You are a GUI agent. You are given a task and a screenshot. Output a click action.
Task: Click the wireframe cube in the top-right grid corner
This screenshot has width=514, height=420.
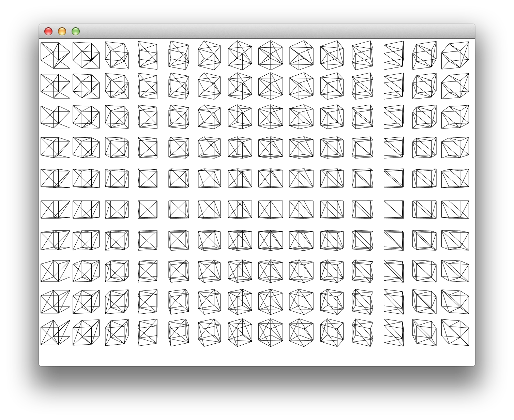tap(455, 56)
